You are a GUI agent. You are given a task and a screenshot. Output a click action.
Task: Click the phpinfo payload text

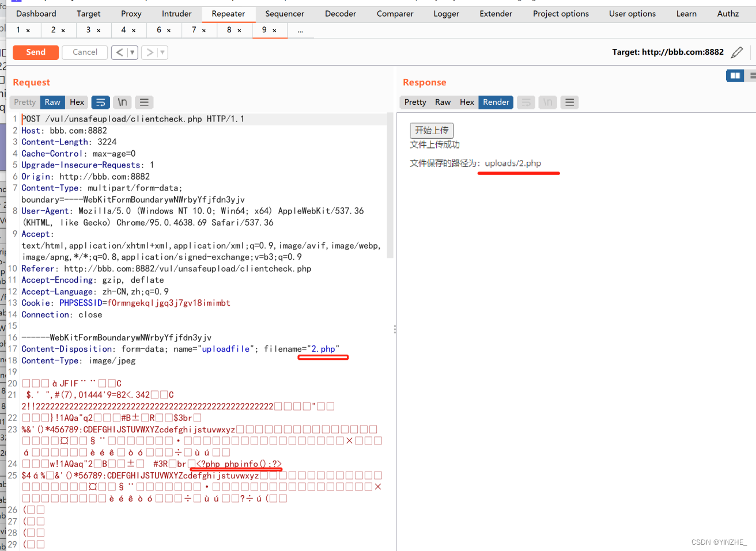239,464
